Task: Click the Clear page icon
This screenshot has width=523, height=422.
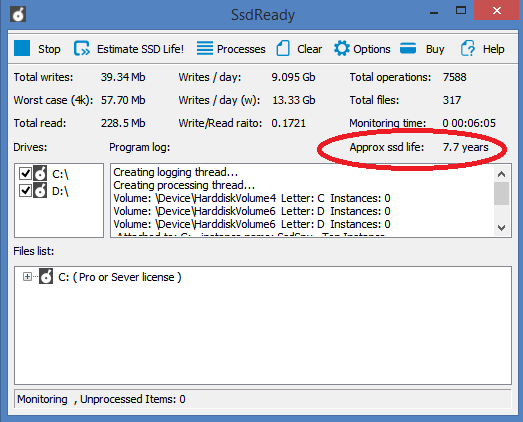Action: pos(283,48)
